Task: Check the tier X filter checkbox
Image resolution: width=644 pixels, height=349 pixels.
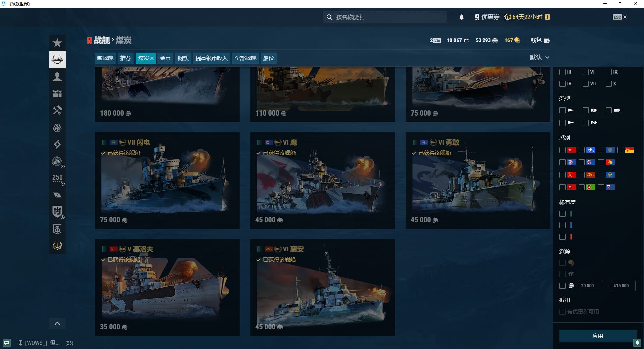Action: click(609, 84)
